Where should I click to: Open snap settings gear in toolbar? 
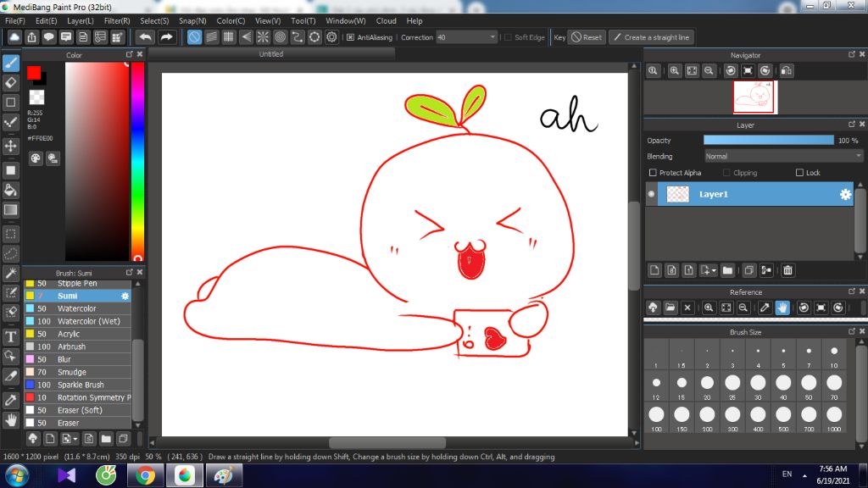pyautogui.click(x=331, y=37)
